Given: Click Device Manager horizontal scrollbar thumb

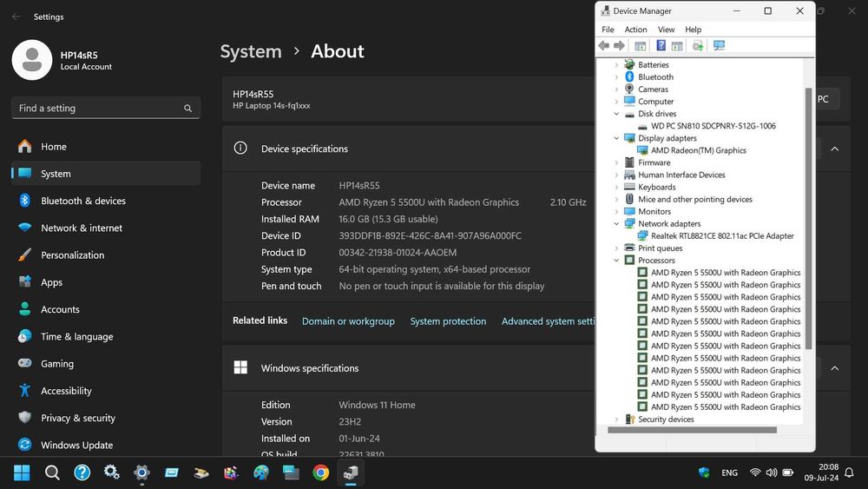Looking at the screenshot, I should point(692,430).
